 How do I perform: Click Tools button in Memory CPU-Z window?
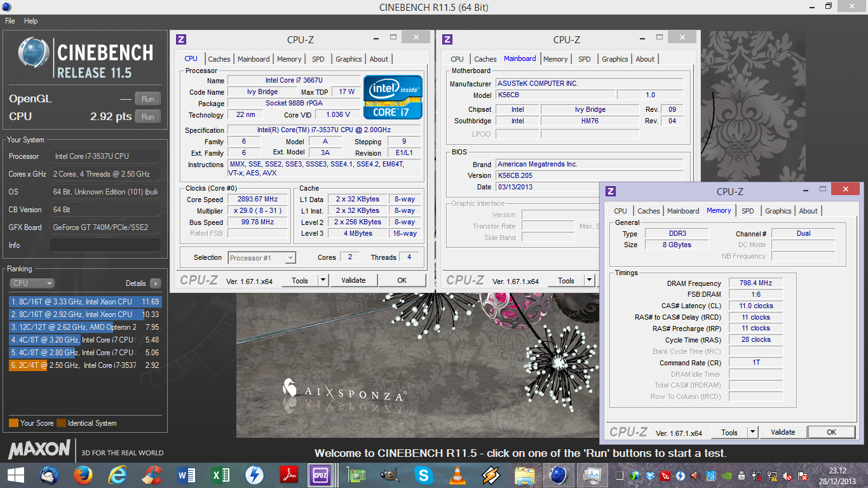coord(729,432)
